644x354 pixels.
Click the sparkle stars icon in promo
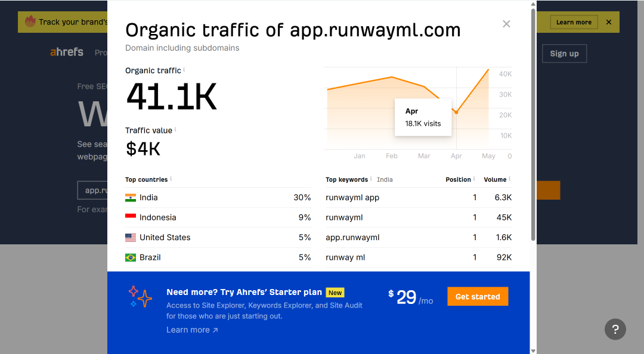140,297
